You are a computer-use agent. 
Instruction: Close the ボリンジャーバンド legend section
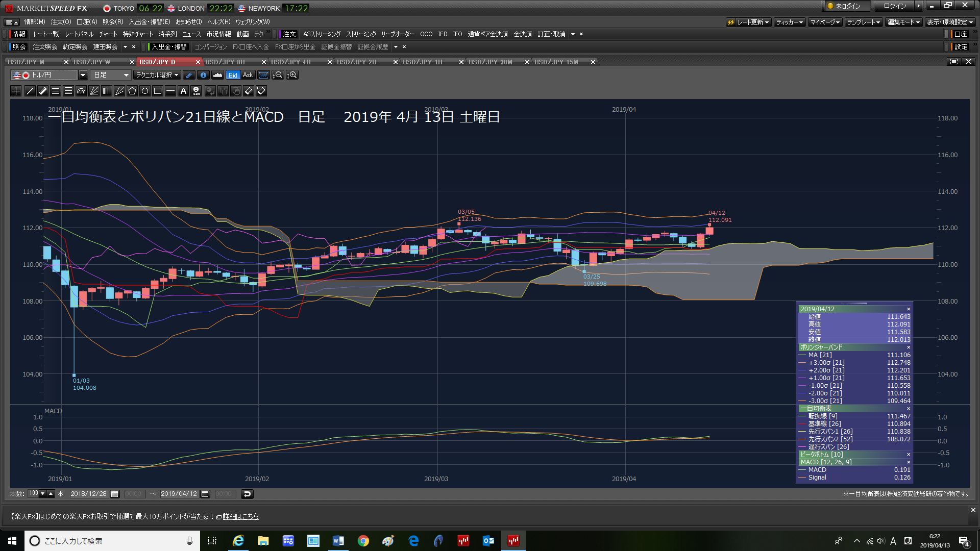click(x=908, y=347)
